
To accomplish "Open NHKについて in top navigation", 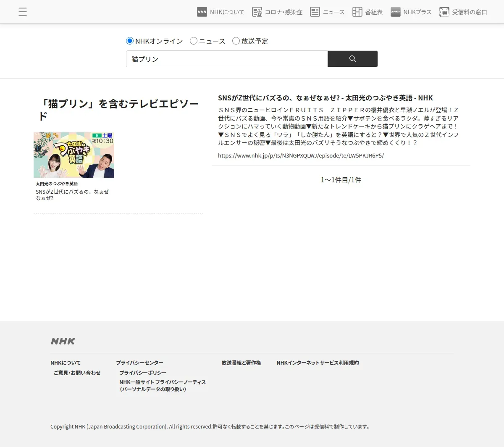I will pyautogui.click(x=227, y=12).
